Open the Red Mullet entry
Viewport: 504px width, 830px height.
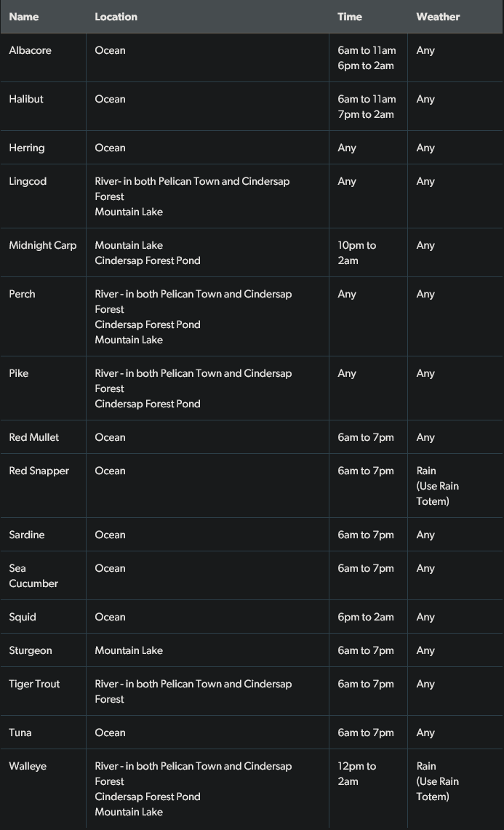click(34, 437)
